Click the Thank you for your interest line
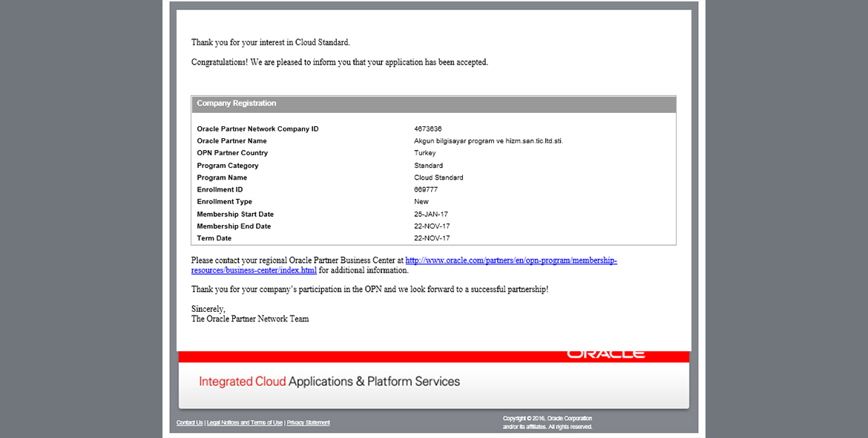This screenshot has width=868, height=438. (271, 42)
